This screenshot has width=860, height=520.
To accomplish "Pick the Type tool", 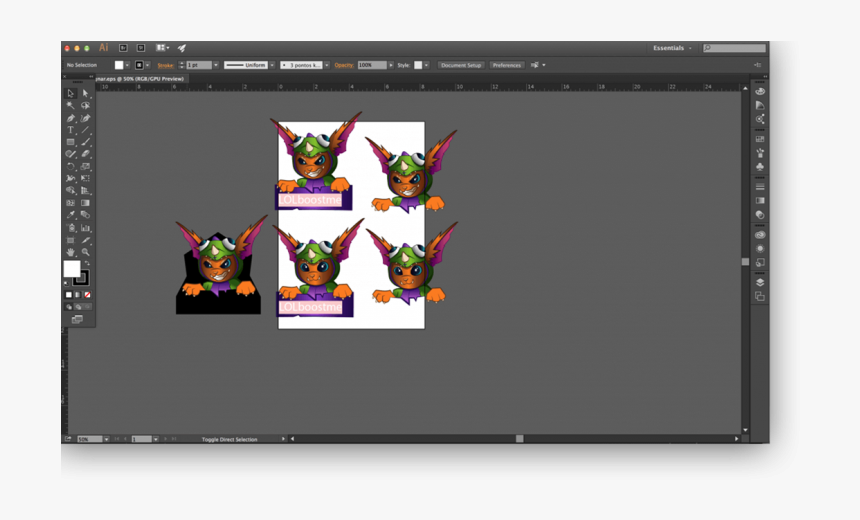I will 70,130.
